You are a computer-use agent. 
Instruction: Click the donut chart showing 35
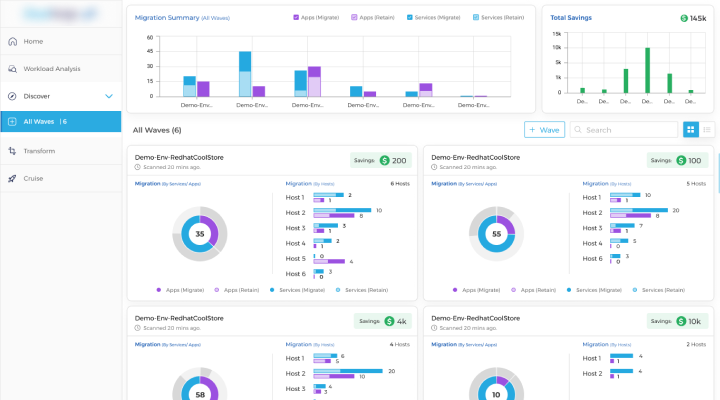[x=200, y=234]
